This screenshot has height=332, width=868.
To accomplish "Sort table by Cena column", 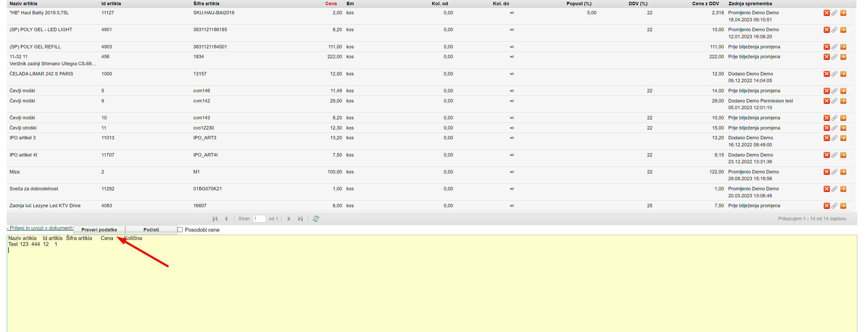I will 331,4.
